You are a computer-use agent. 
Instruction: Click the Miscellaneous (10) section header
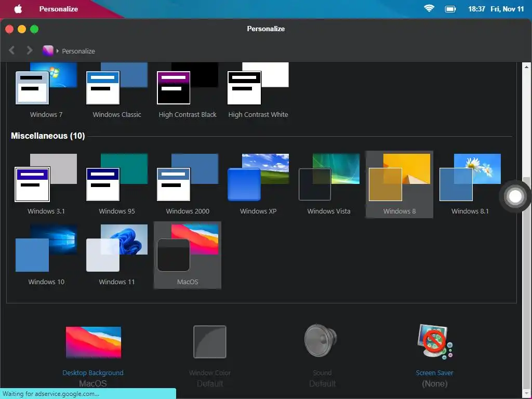(x=48, y=136)
